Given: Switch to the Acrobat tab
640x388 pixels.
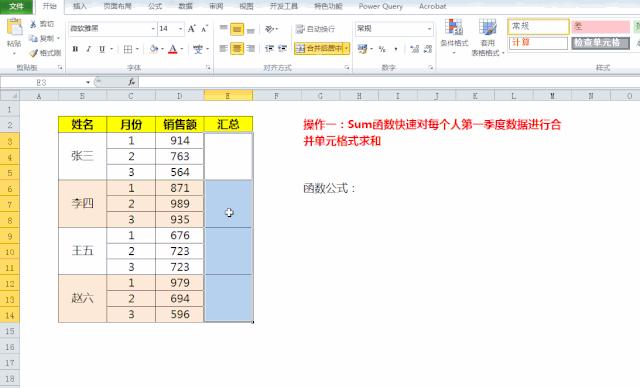Looking at the screenshot, I should [x=433, y=6].
